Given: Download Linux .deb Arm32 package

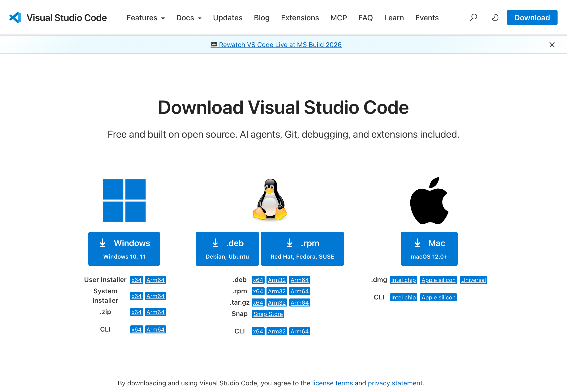Looking at the screenshot, I should [x=277, y=280].
